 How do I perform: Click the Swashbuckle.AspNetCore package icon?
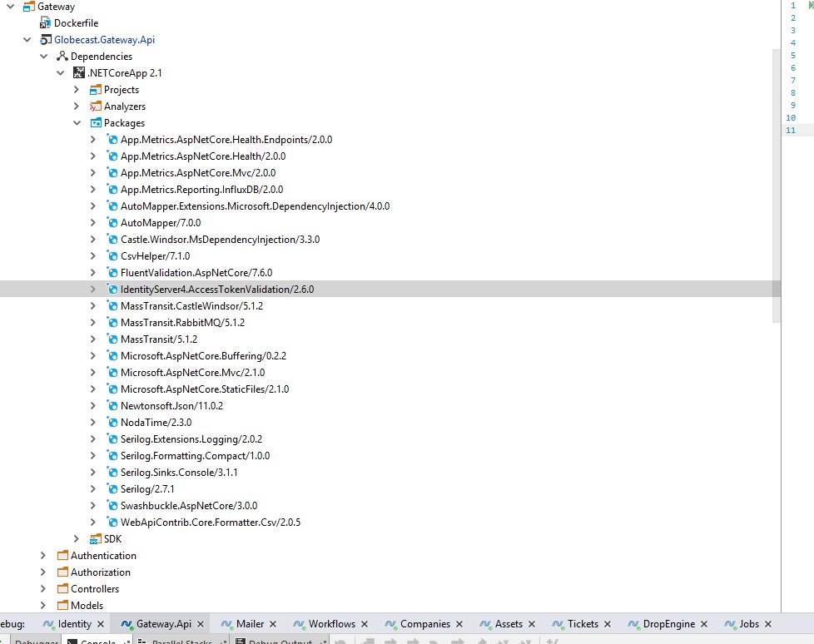pos(112,505)
